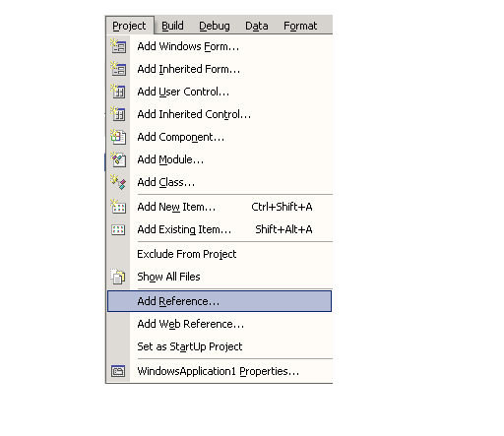504x436 pixels.
Task: Click the Add Inherited Control icon
Action: pyautogui.click(x=118, y=114)
